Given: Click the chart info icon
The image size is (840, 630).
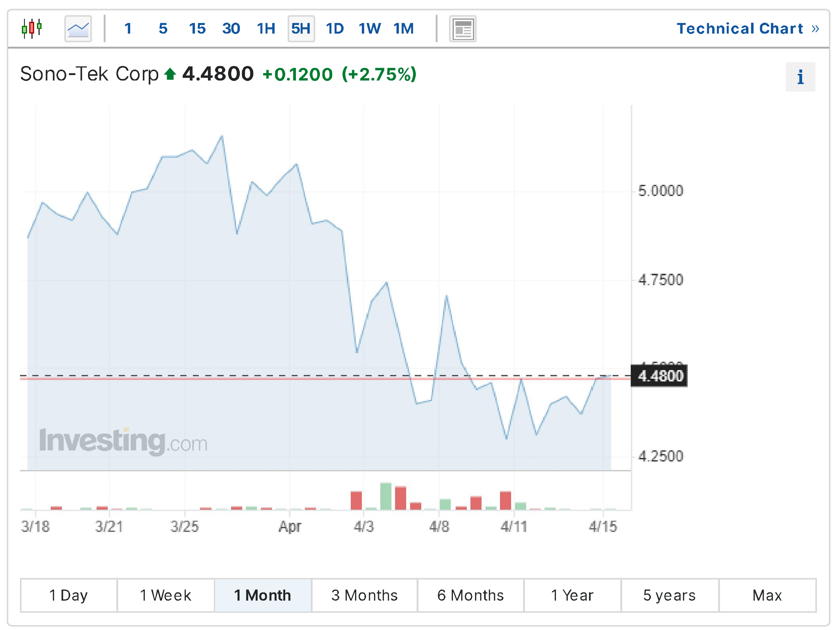Looking at the screenshot, I should (x=800, y=77).
